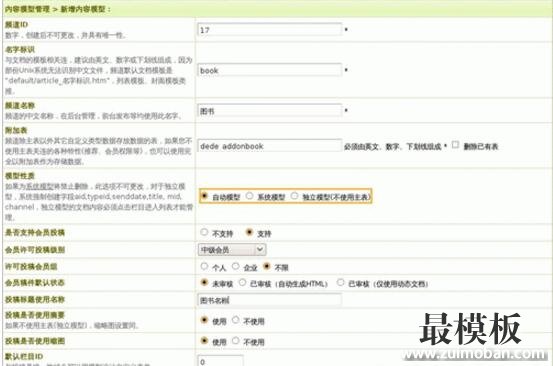
Task: Click the 会员许可投稿级别 label
Action: click(35, 250)
